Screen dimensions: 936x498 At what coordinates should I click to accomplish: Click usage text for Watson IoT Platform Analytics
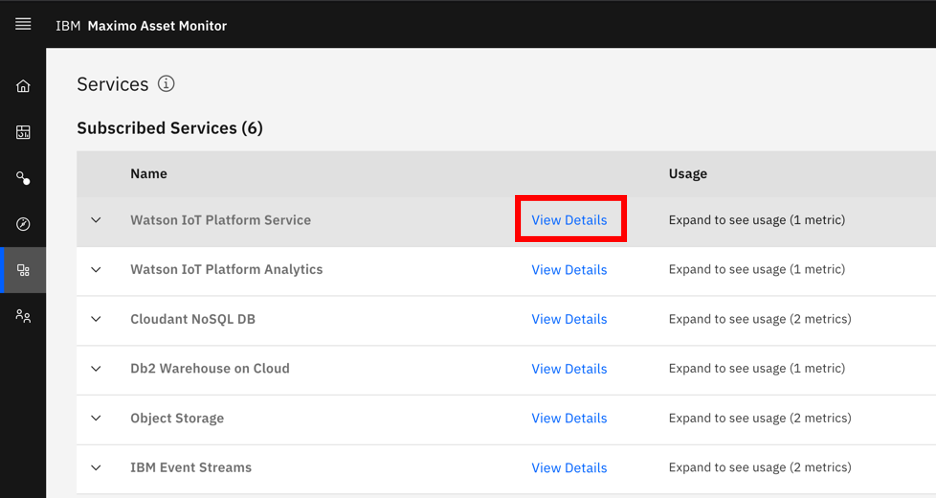(x=757, y=269)
